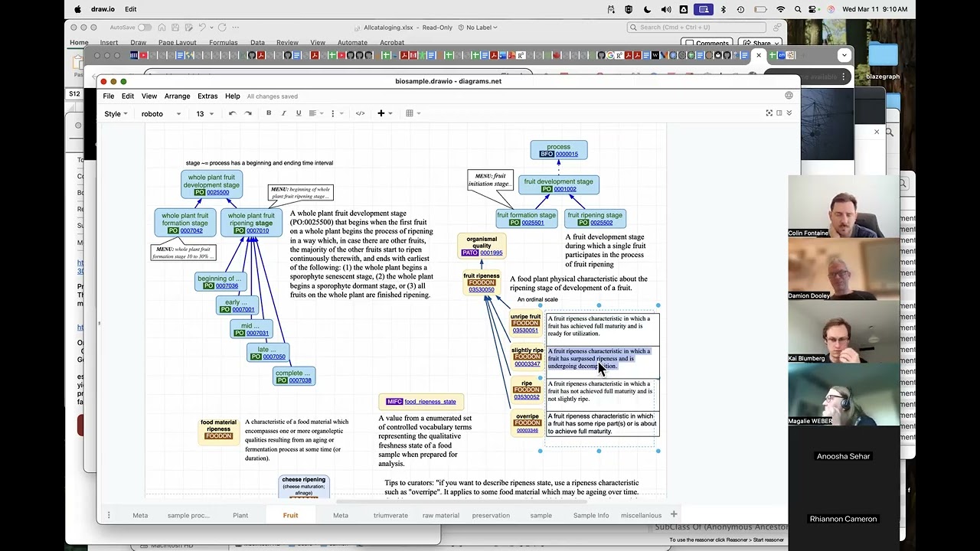The image size is (980, 551).
Task: Open the blazegraph desktop folder
Action: point(883,61)
